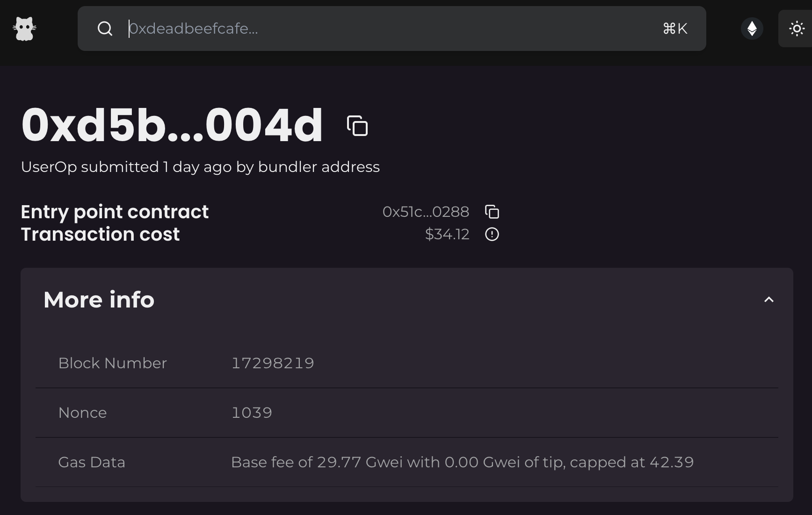This screenshot has height=515, width=812.
Task: Click the Entry point contract label
Action: point(115,212)
